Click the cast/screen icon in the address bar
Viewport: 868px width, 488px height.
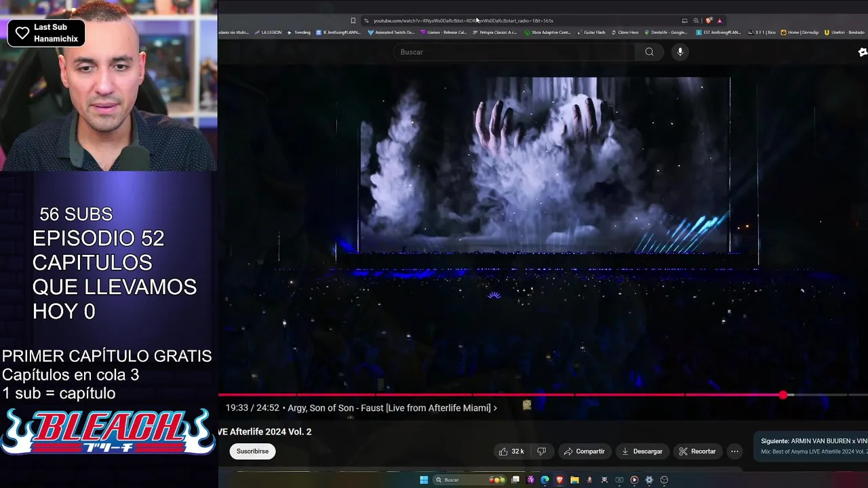point(684,20)
